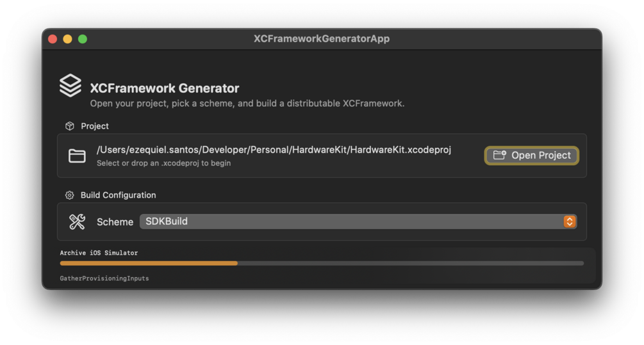Click the gear icon beside Build Configuration
The width and height of the screenshot is (644, 345).
tap(70, 195)
